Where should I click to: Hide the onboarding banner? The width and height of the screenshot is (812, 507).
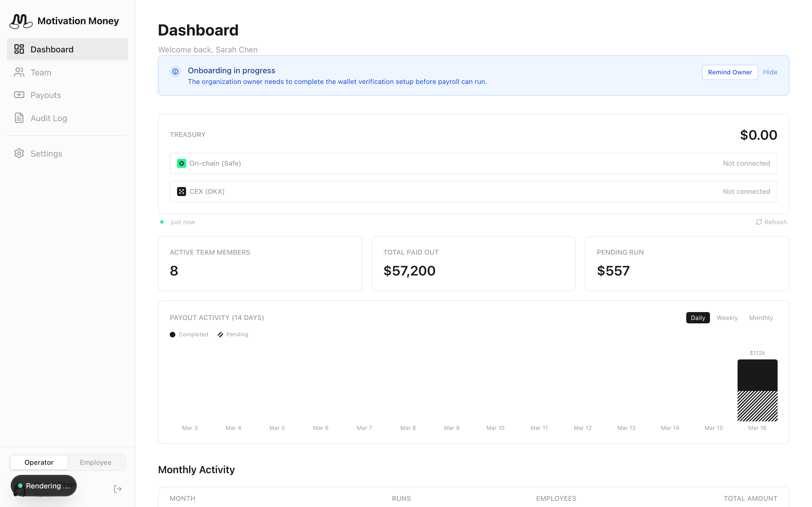click(770, 72)
